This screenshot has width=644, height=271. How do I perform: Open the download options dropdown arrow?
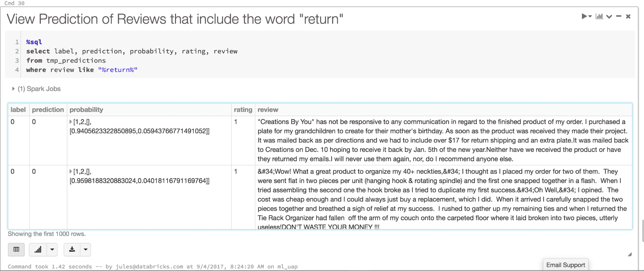[85, 249]
